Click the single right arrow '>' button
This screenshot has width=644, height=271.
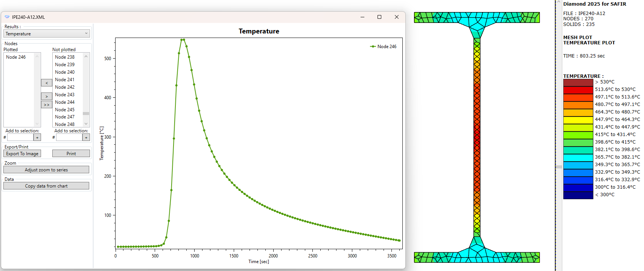click(46, 97)
